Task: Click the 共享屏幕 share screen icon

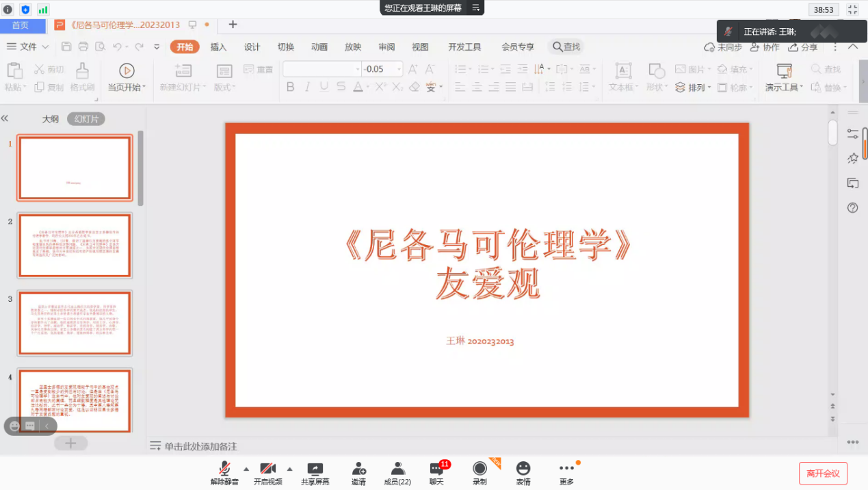Action: tap(315, 469)
